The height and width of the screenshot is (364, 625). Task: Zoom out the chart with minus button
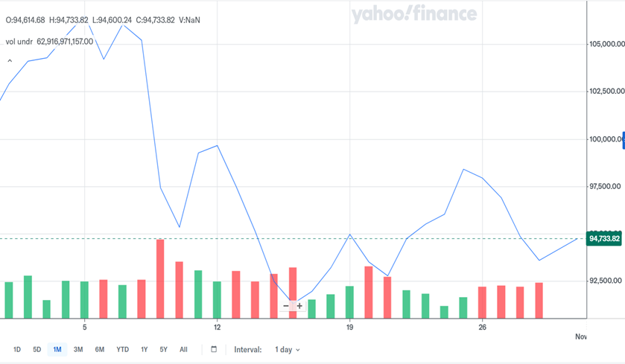[x=286, y=306]
